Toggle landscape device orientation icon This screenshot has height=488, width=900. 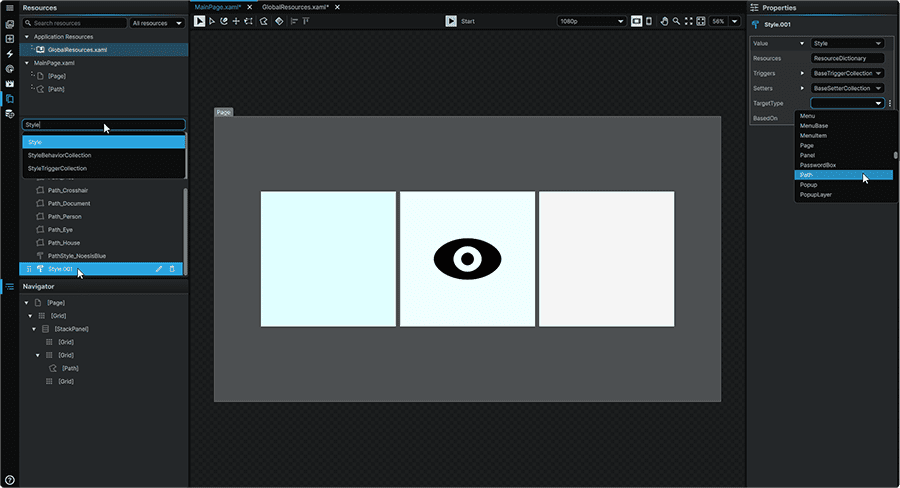pos(637,21)
